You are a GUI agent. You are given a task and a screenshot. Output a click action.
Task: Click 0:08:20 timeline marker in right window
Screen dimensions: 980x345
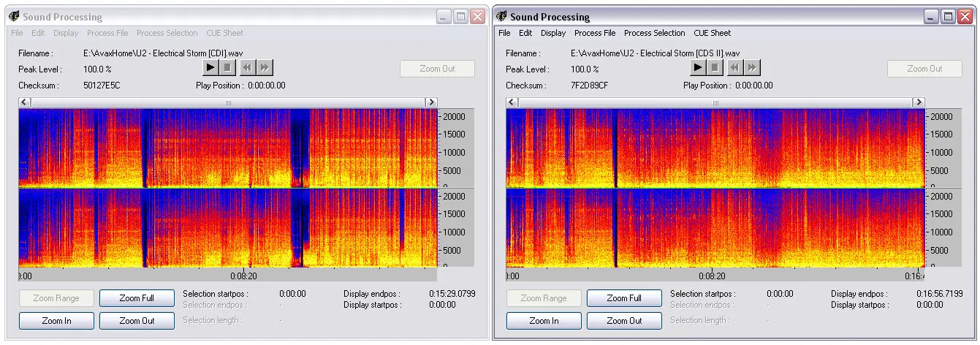711,276
